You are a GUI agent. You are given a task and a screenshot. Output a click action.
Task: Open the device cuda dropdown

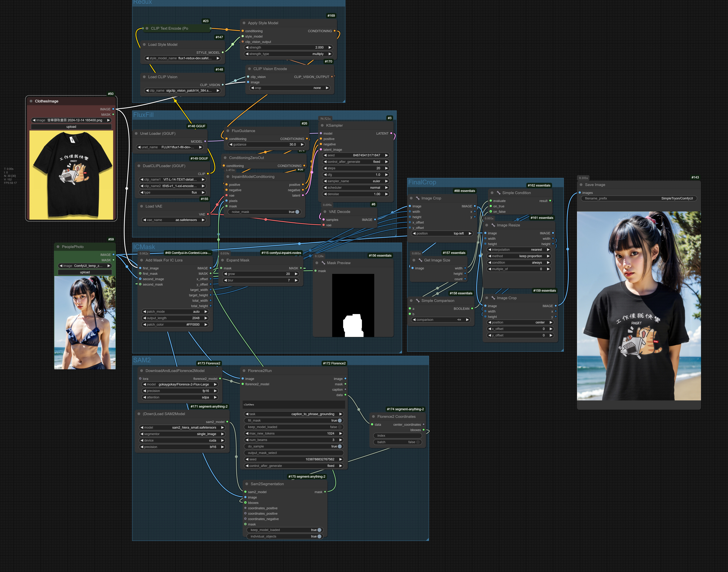coord(182,441)
